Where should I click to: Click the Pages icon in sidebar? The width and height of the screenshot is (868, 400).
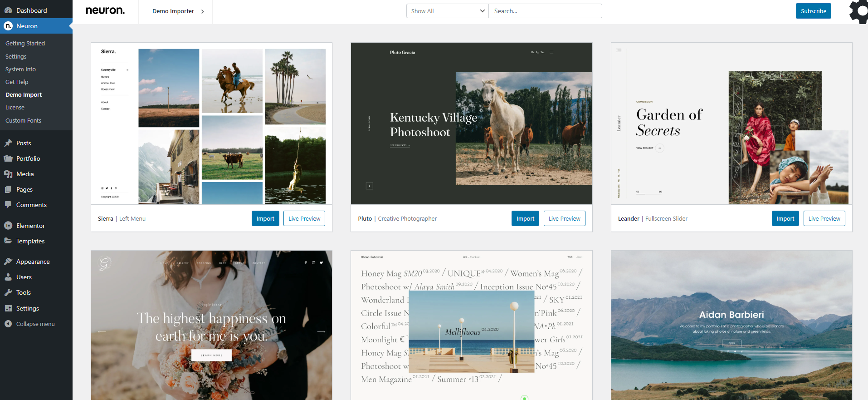click(x=8, y=189)
